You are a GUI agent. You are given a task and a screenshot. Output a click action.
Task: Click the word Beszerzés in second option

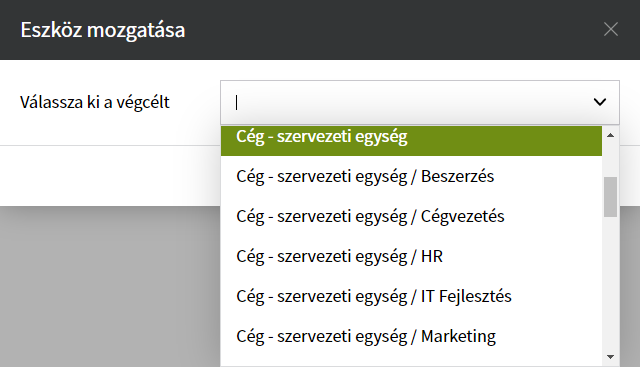pos(457,176)
